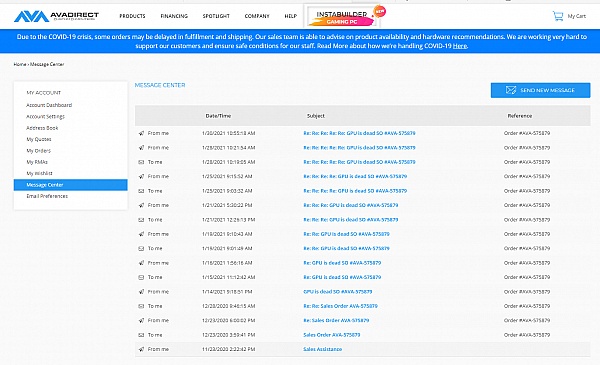Screen dimensions: 600x365
Task: Open message subject dated 1/28/2021 10:21 AM
Action: coord(359,148)
